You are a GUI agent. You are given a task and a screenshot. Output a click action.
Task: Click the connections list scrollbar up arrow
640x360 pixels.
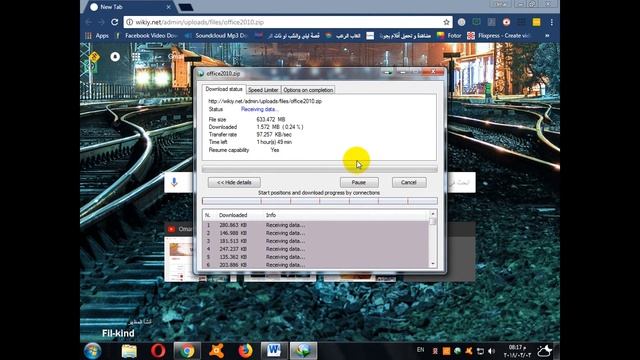(433, 214)
